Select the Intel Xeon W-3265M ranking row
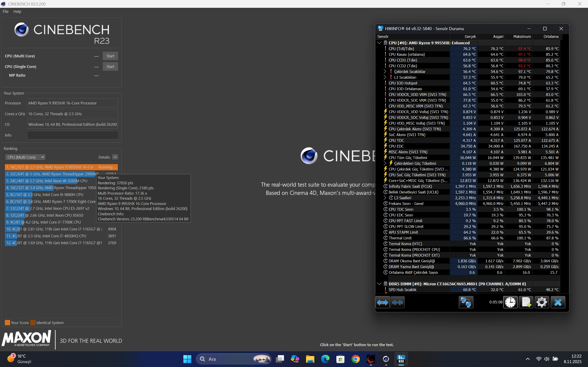 [50, 181]
